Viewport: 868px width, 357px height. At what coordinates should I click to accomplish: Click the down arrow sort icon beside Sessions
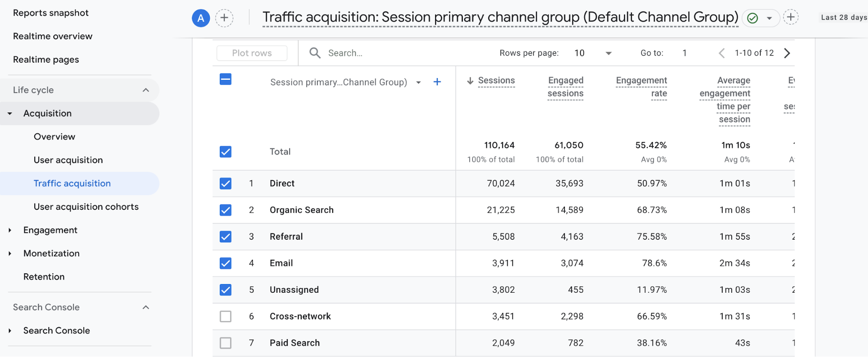(x=470, y=81)
